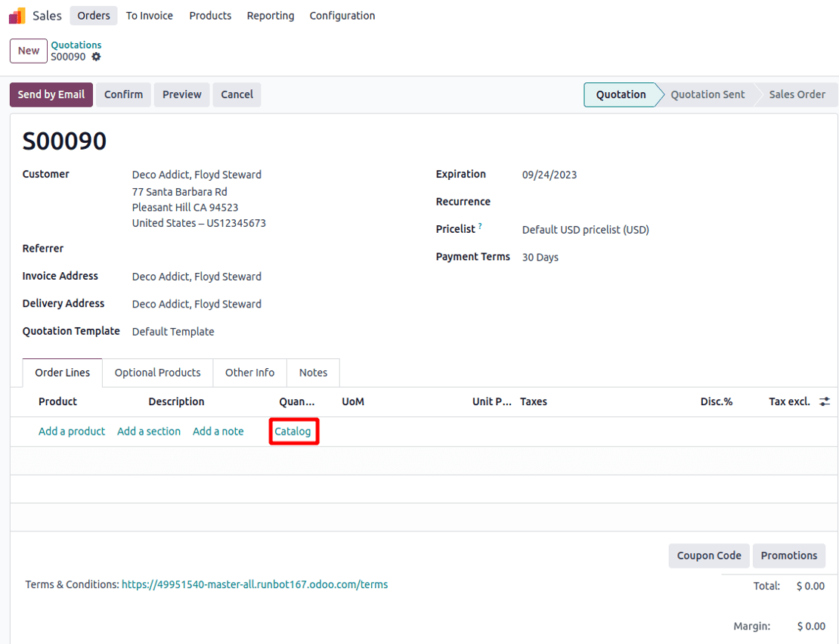Image resolution: width=839 pixels, height=644 pixels.
Task: Open the Catalog link in order lines
Action: [293, 432]
